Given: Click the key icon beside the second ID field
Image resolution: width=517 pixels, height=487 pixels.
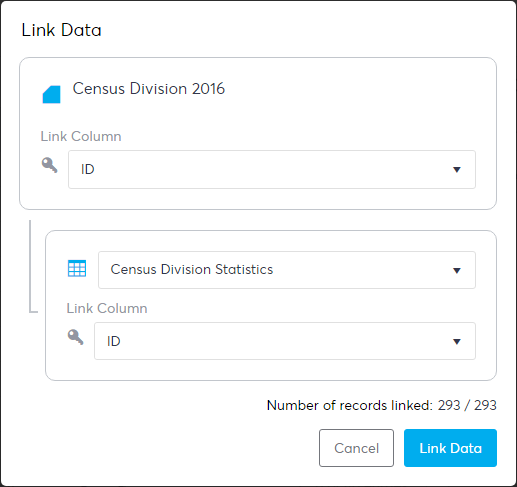Looking at the screenshot, I should 75,337.
